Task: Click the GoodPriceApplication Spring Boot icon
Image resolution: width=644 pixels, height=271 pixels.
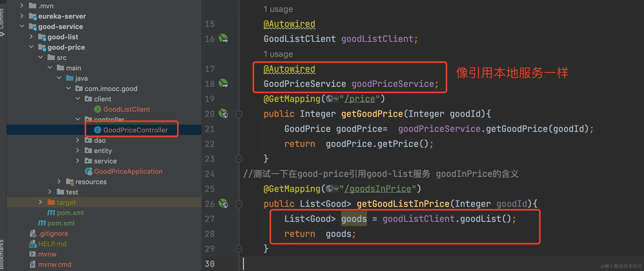Action: (88, 171)
